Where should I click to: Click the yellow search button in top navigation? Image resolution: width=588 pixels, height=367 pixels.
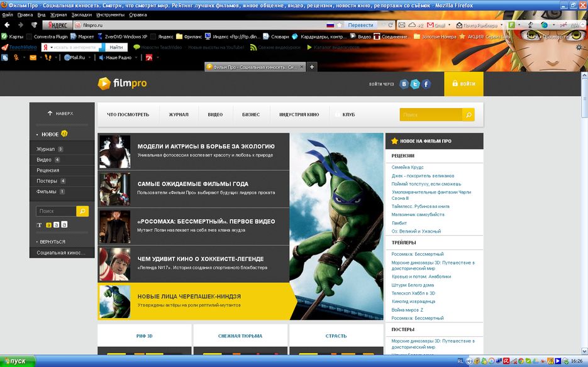(469, 115)
